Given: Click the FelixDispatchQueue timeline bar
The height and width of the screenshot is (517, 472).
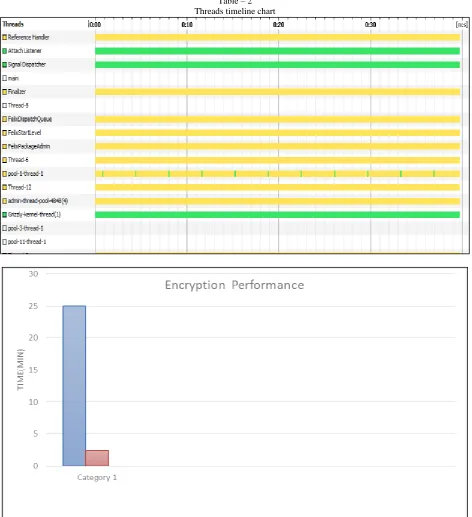Looking at the screenshot, I should point(277,119).
